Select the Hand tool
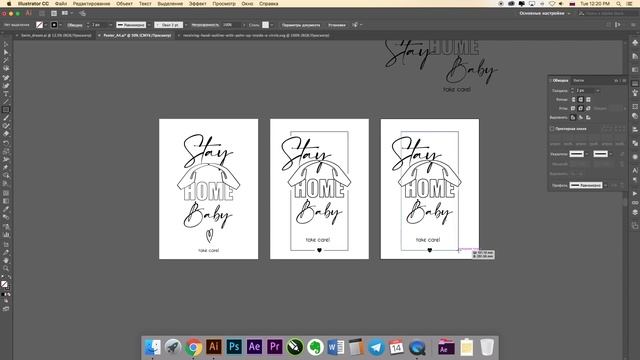This screenshot has height=360, width=640. [x=6, y=260]
